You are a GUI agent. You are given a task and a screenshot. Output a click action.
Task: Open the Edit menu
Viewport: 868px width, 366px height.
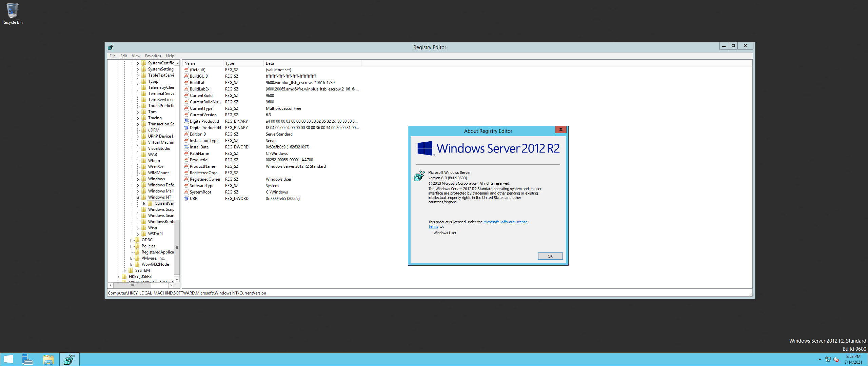coord(123,56)
